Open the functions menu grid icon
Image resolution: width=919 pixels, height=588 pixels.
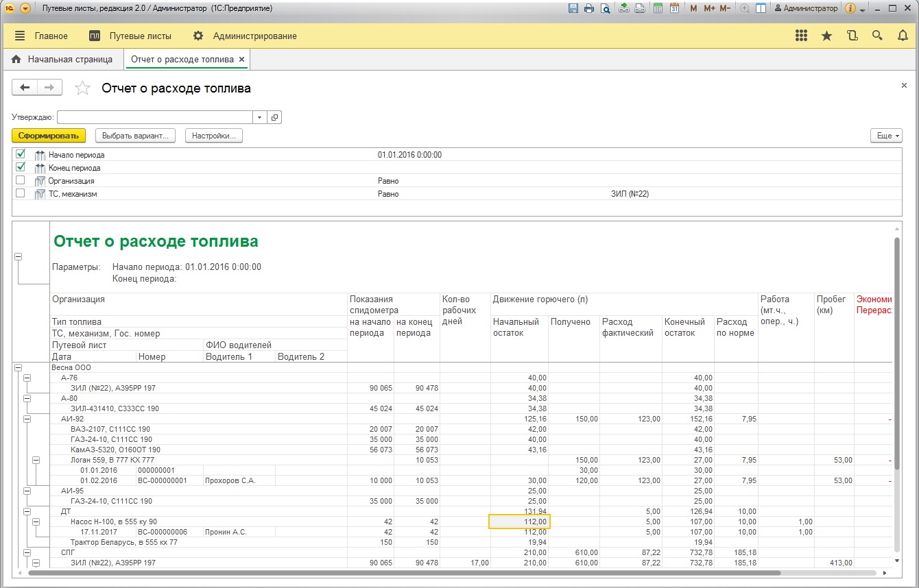tap(801, 36)
